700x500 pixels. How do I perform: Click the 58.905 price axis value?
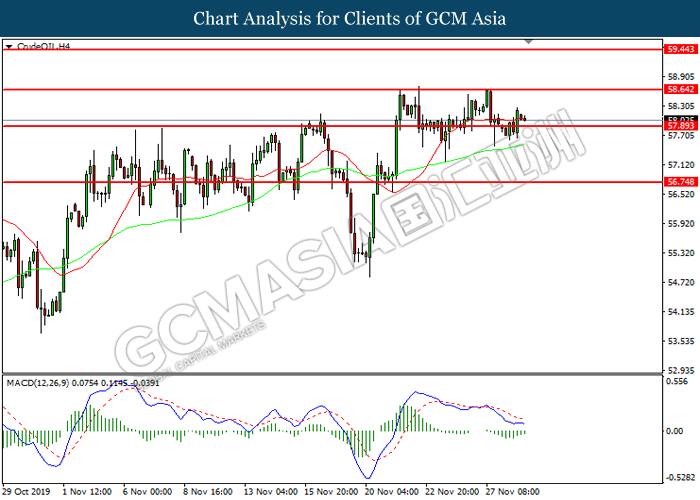point(681,77)
